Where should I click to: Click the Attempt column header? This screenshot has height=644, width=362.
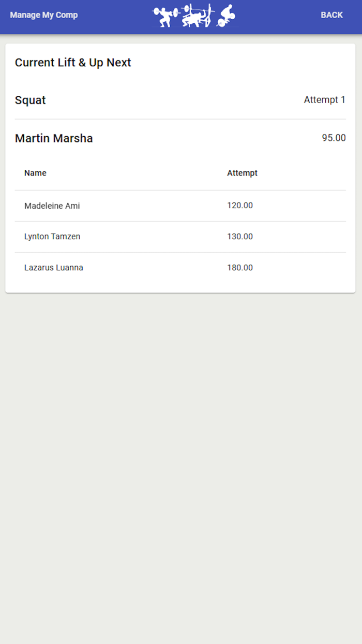tap(242, 173)
